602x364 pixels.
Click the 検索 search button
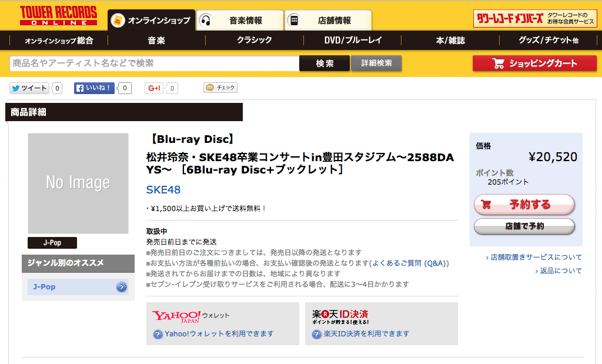click(x=325, y=64)
